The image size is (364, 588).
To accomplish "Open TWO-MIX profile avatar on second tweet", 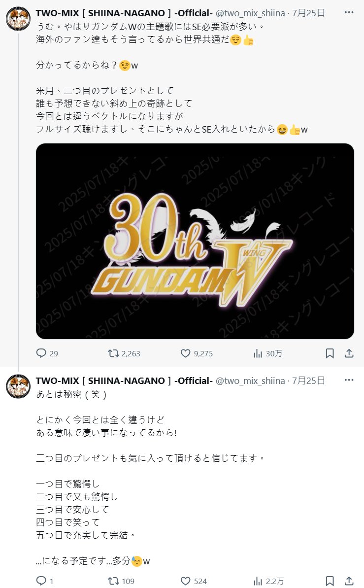I will [x=18, y=386].
